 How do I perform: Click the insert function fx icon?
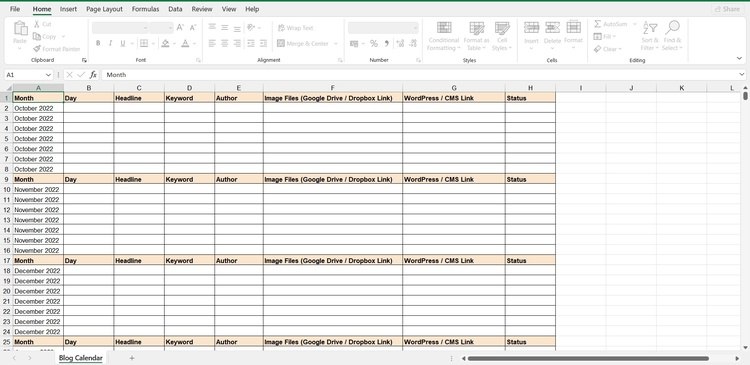(x=93, y=75)
